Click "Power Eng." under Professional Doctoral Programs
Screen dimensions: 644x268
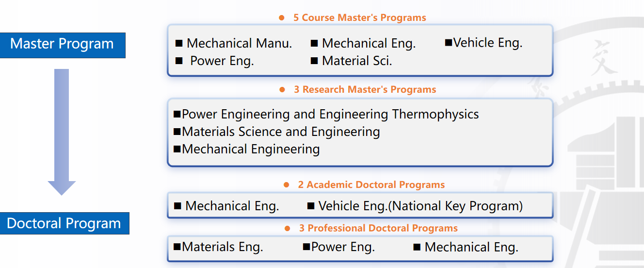point(343,247)
